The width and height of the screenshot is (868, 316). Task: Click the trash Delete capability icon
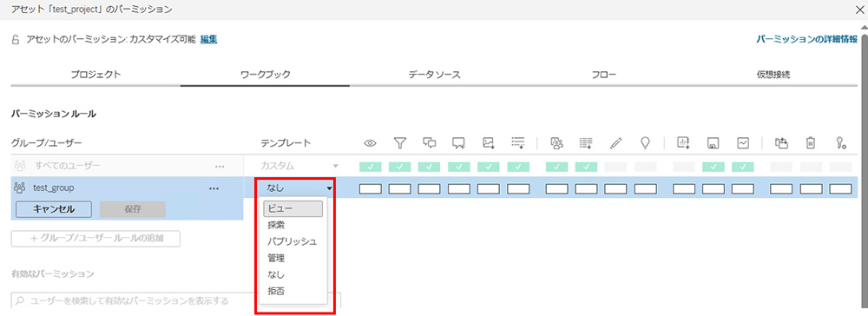(x=811, y=142)
